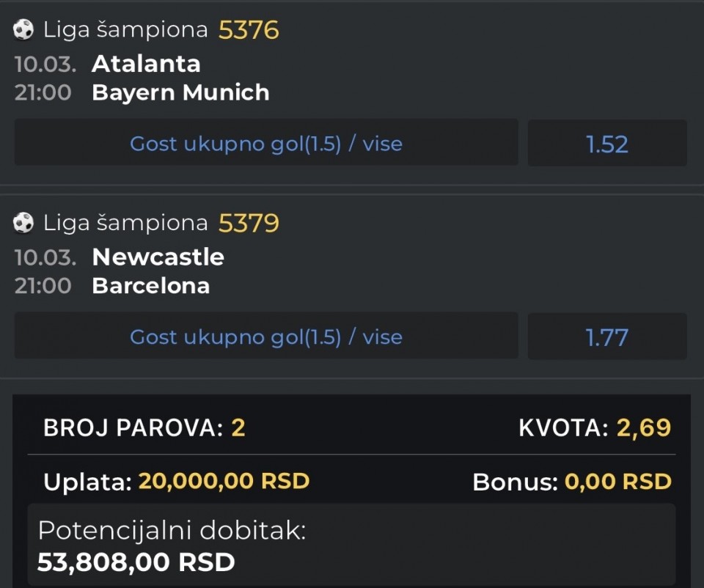Click the soccer ball icon beside code 5379
The width and height of the screenshot is (704, 588).
pyautogui.click(x=23, y=223)
